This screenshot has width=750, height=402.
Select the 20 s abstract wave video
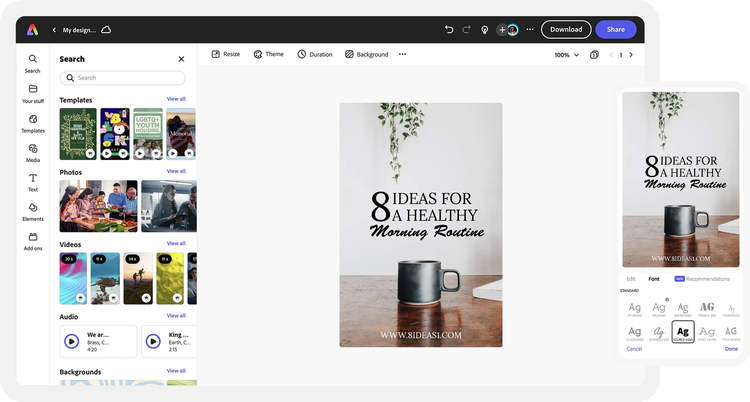(73, 279)
